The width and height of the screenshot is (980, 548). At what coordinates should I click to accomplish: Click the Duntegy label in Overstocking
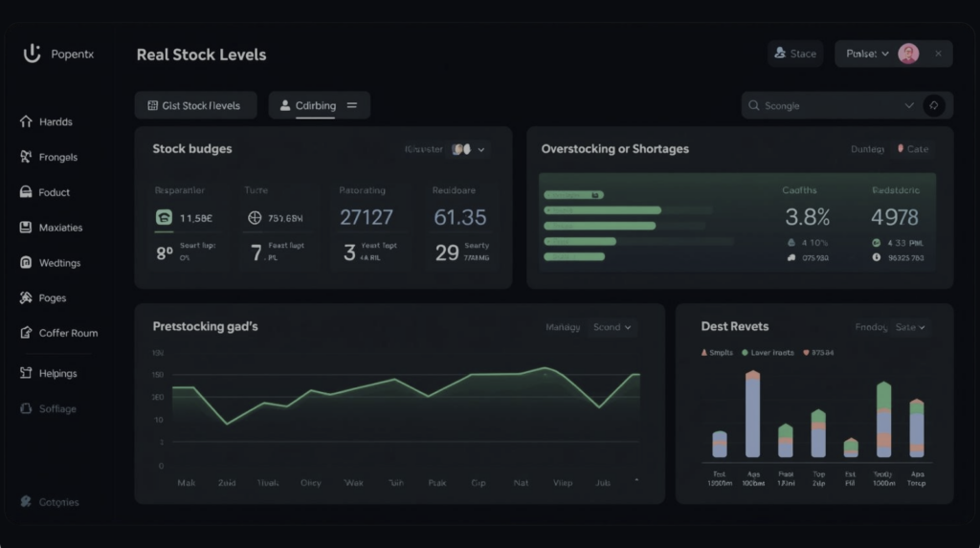click(x=867, y=149)
